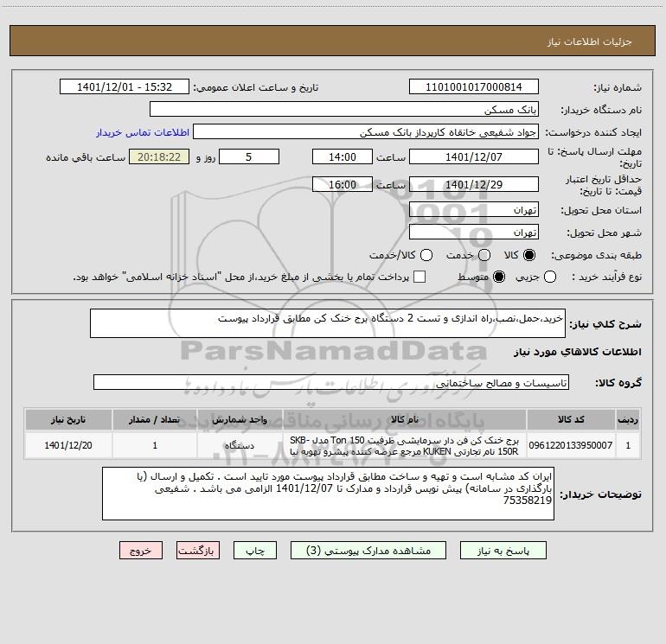666x644 pixels.
Task: Choose the متوسط purchase type radio
Action: [499, 277]
